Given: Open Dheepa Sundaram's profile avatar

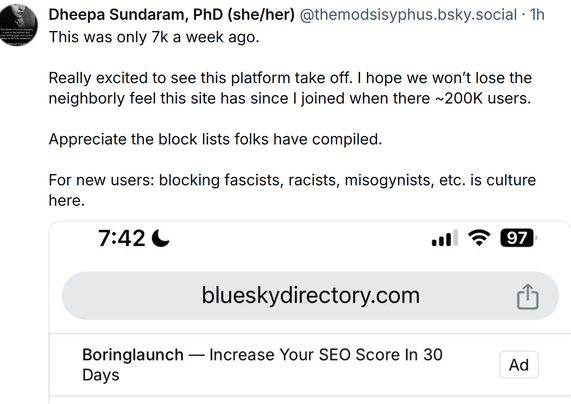Looking at the screenshot, I should [17, 25].
